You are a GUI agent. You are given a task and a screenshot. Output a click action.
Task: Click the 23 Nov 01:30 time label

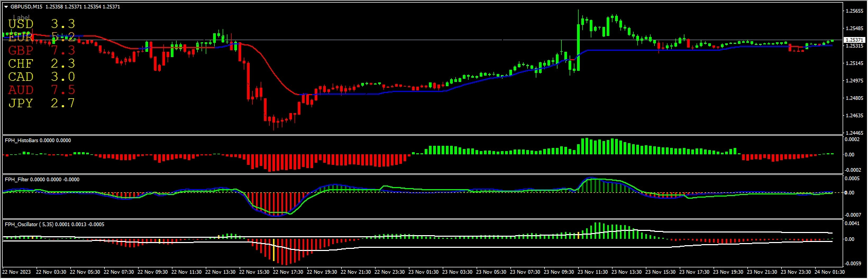(x=423, y=272)
